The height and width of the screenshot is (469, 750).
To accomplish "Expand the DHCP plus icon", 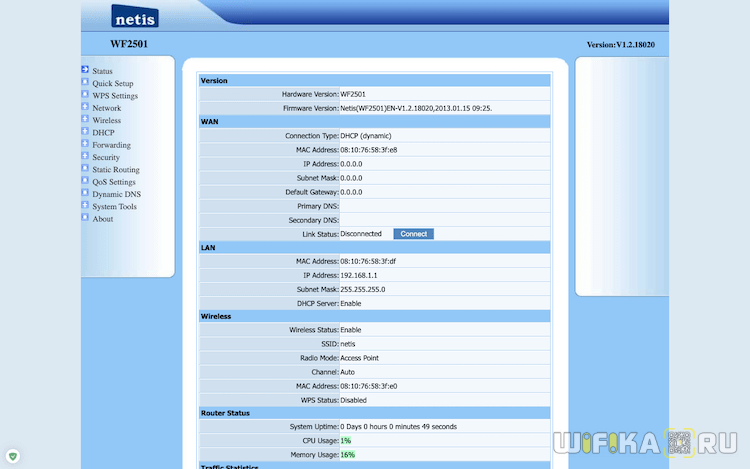I will tap(85, 131).
